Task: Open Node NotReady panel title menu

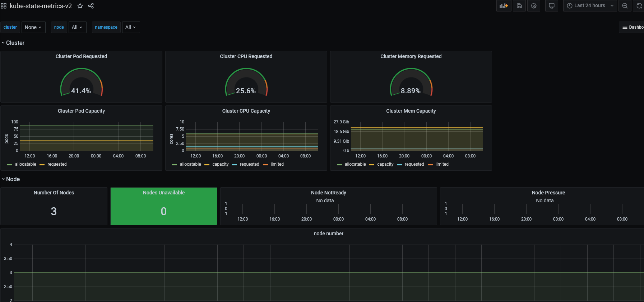Action: click(329, 193)
